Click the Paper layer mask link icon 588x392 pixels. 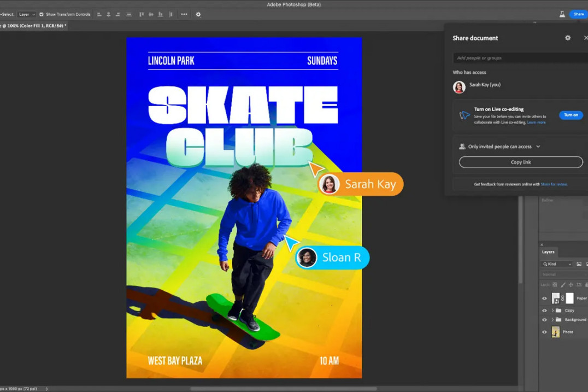562,298
